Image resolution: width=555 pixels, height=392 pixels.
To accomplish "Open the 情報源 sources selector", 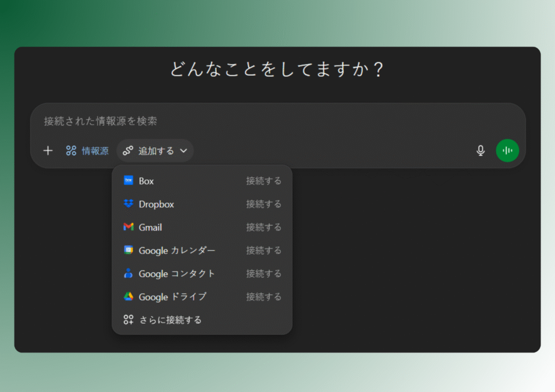I will pyautogui.click(x=86, y=151).
